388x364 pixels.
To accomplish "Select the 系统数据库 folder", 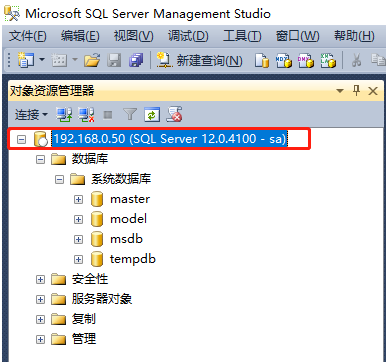I will coord(121,179).
